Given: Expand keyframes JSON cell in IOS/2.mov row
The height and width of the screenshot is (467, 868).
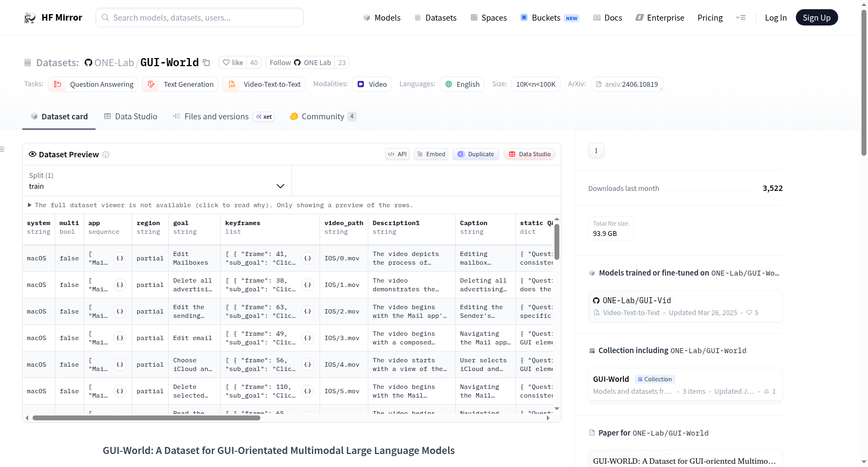Looking at the screenshot, I should click(308, 311).
